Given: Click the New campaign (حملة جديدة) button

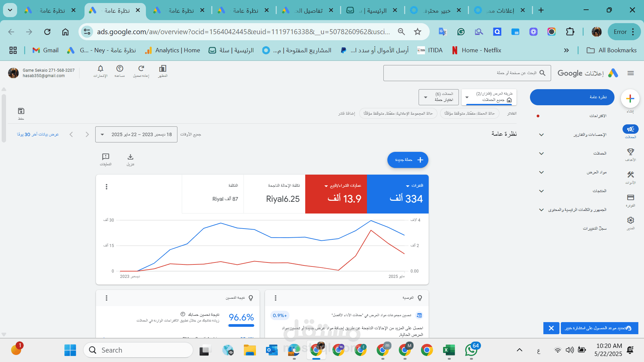Looking at the screenshot, I should pos(408,160).
